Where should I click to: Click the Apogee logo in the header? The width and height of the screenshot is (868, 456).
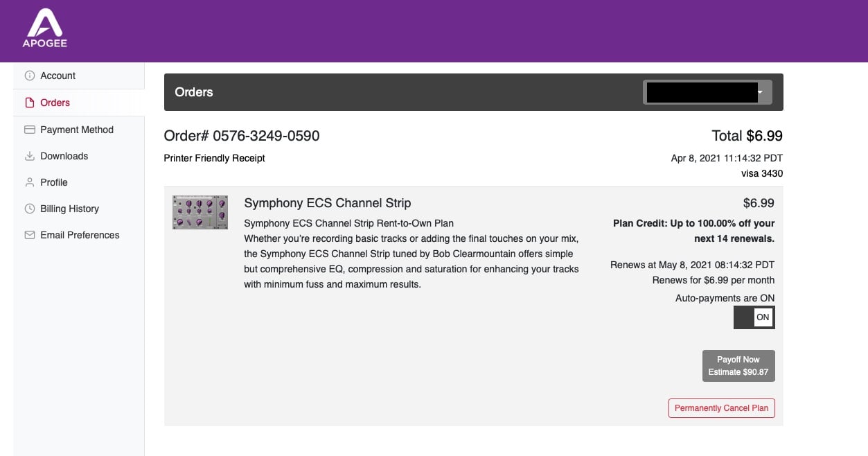pyautogui.click(x=44, y=28)
